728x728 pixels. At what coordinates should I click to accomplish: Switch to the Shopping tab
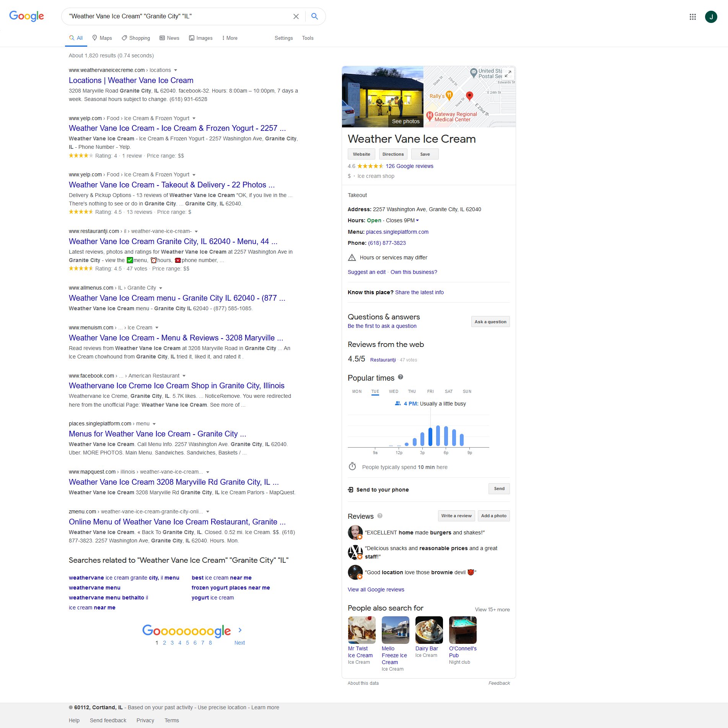pos(136,38)
